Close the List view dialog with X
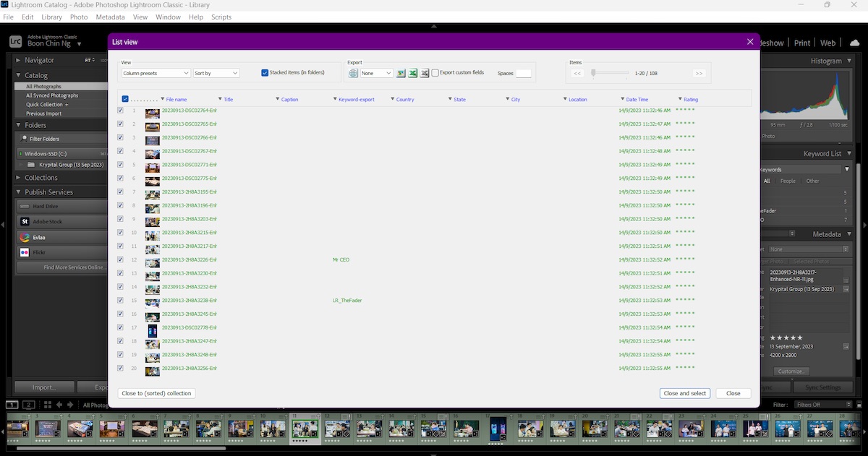This screenshot has width=868, height=456. pos(750,42)
